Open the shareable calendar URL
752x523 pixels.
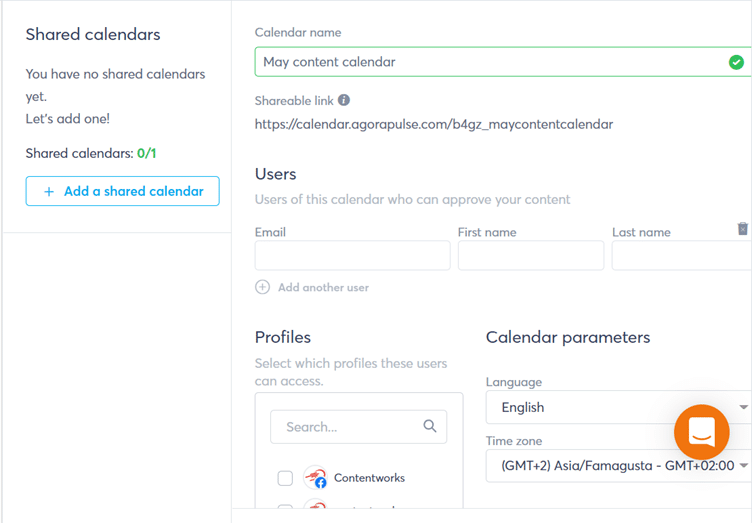pos(434,125)
